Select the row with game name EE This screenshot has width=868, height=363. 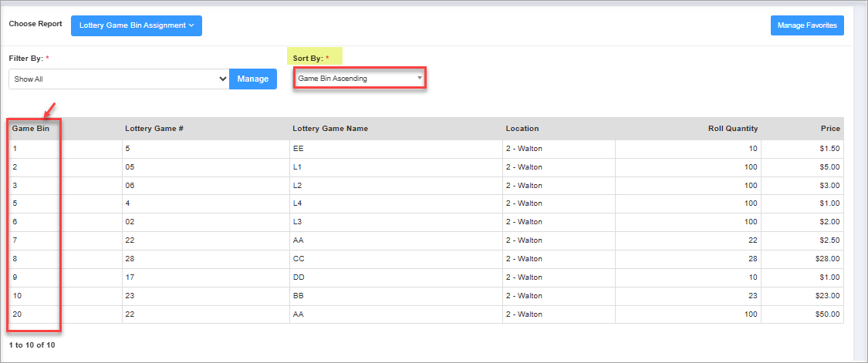pos(299,149)
